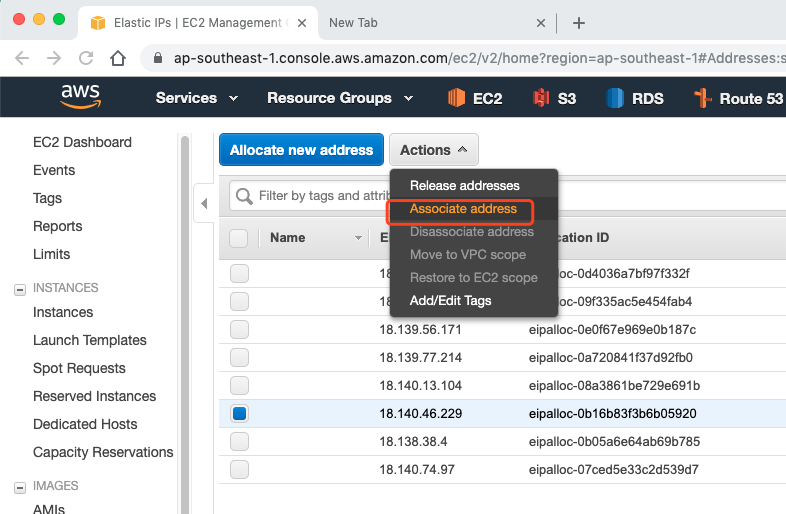
Task: Check the row with eipalloc-09f335ac5e454fab4
Action: (x=239, y=301)
